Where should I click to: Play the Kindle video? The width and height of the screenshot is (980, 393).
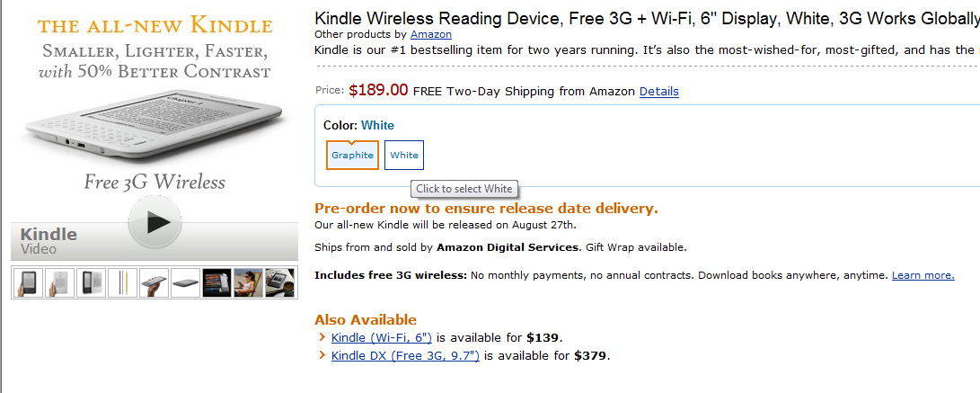click(155, 223)
